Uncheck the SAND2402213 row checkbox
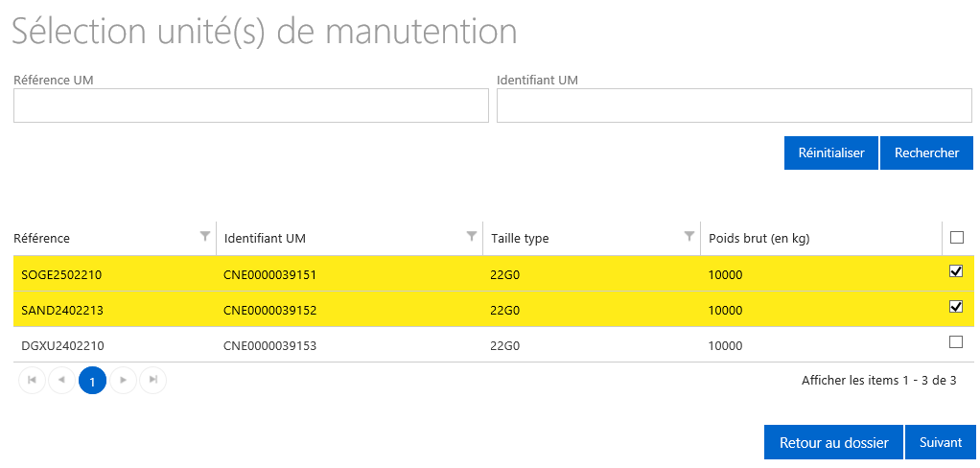 tap(956, 306)
